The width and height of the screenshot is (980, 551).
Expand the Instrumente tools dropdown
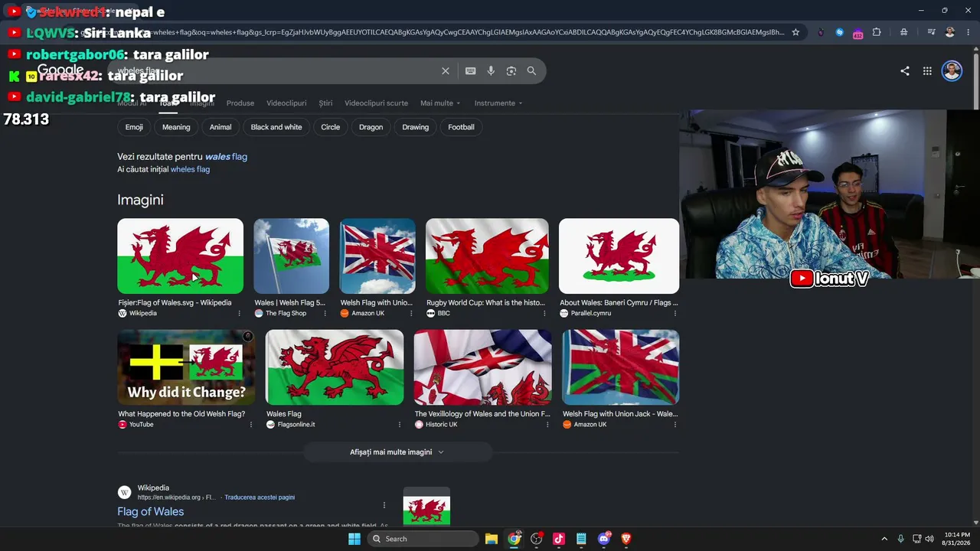tap(498, 103)
